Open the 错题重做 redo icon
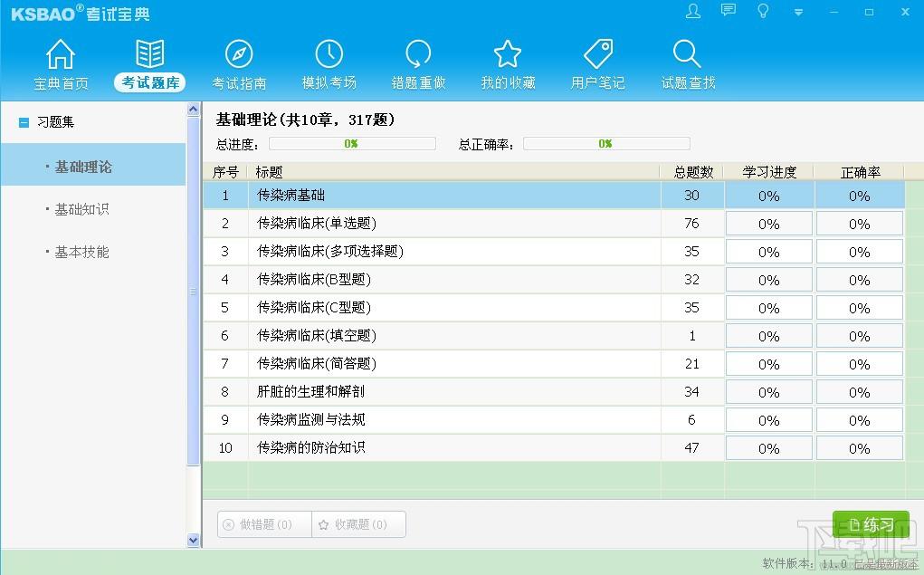This screenshot has width=924, height=575. [x=418, y=54]
